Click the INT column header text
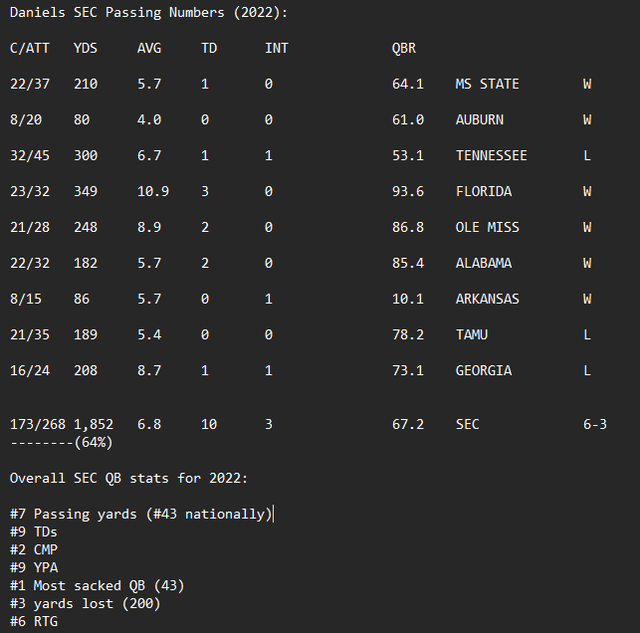Viewport: 640px width, 633px height. tap(276, 48)
